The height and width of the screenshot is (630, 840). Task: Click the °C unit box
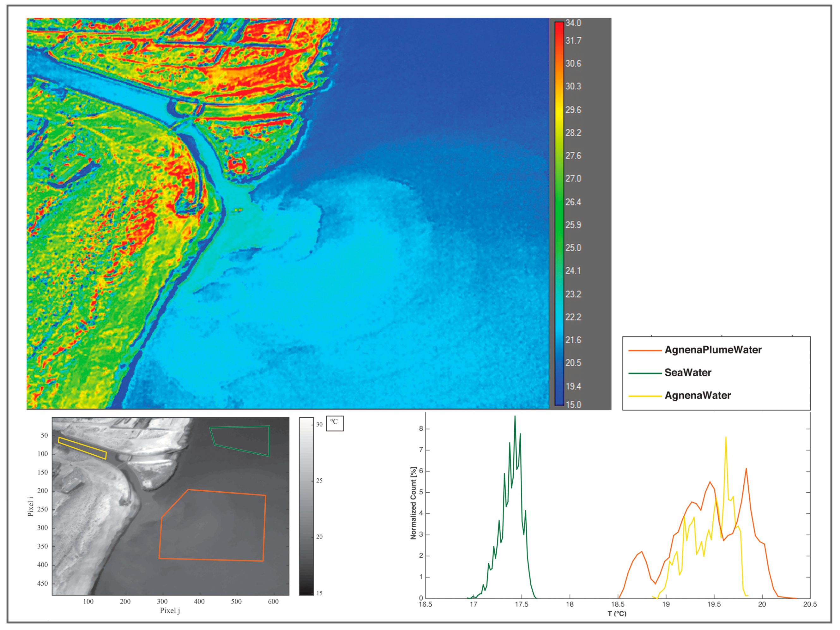click(x=335, y=423)
